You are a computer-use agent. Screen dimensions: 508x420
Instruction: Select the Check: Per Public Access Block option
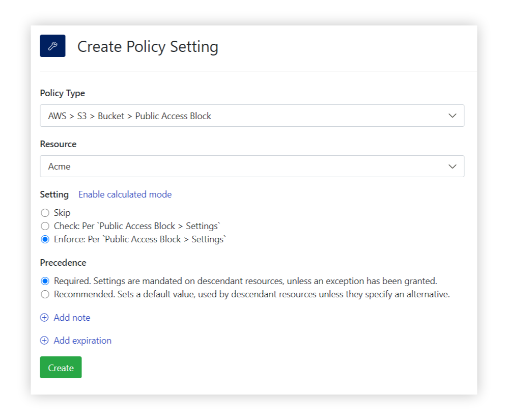(x=45, y=226)
